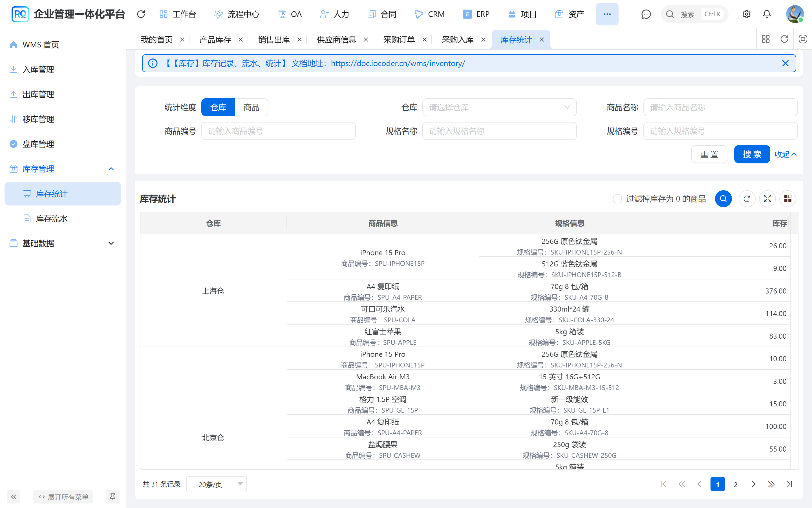Viewport: 812px width, 508px height.
Task: Open WMS 首页 in the sidebar
Action: [x=63, y=45]
